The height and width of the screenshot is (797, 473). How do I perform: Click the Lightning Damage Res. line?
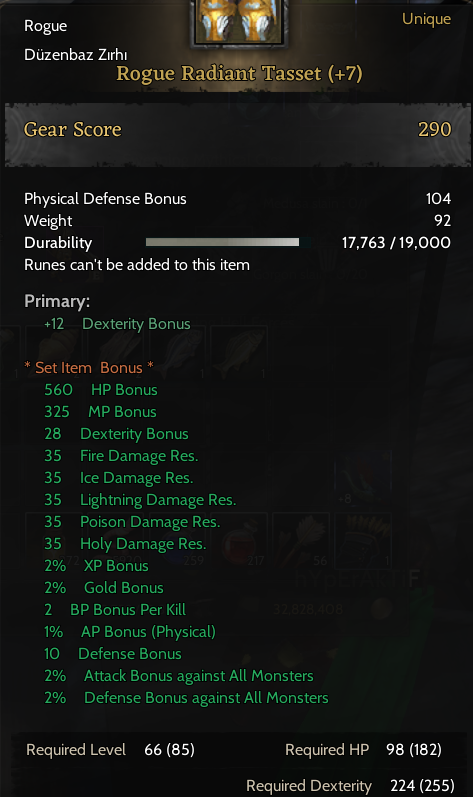click(x=140, y=500)
